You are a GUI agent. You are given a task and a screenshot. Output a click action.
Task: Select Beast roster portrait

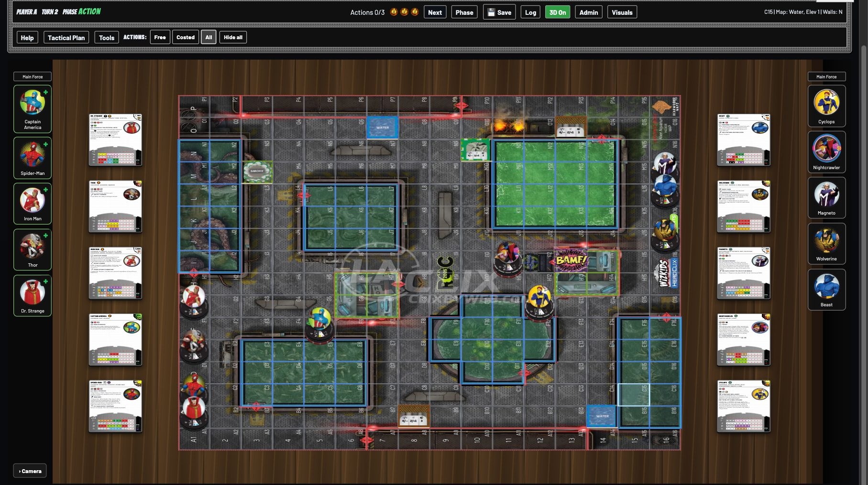[826, 290]
